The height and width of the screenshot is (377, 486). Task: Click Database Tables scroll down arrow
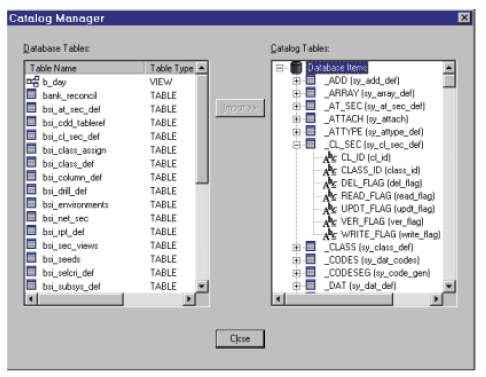pos(202,286)
